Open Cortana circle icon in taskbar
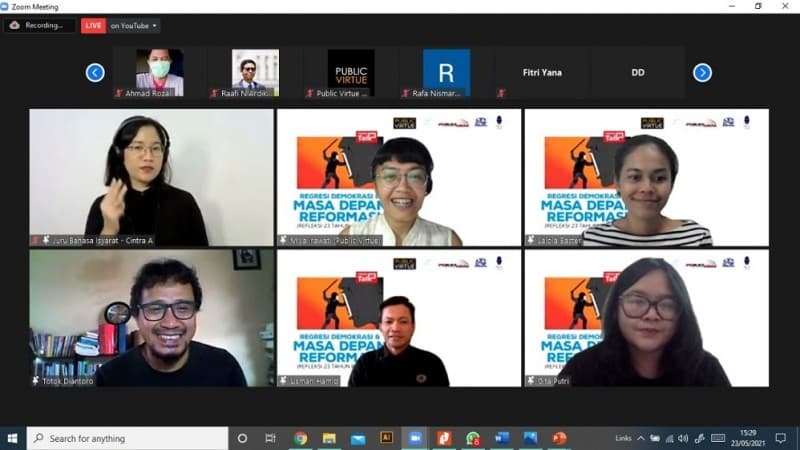 [x=242, y=438]
